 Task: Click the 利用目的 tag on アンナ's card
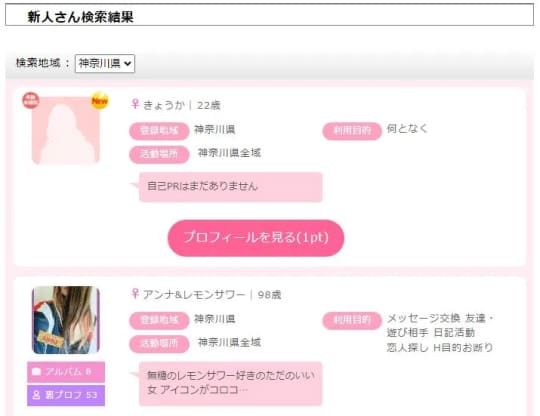[352, 321]
